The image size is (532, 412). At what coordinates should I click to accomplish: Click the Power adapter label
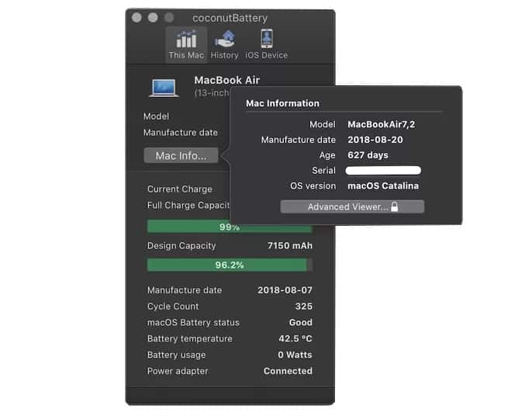(178, 371)
